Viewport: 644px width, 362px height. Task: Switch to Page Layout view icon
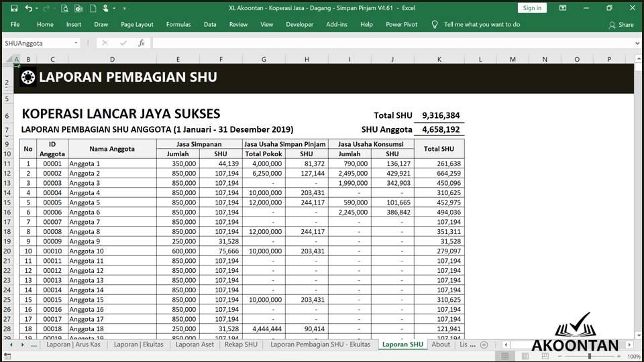coord(525,356)
